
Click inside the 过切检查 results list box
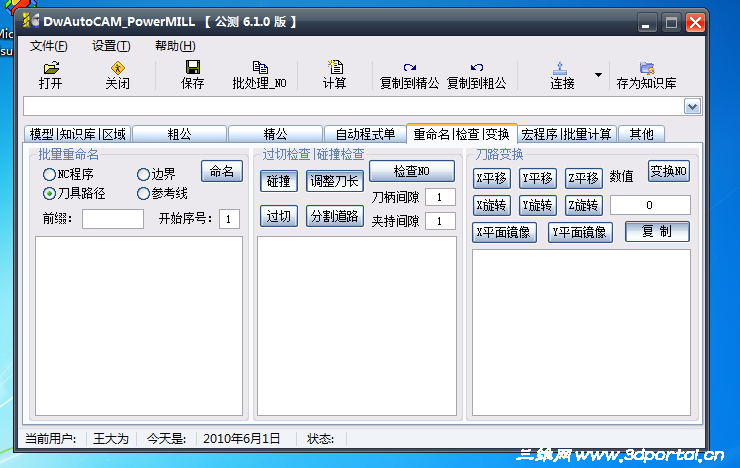click(x=357, y=326)
